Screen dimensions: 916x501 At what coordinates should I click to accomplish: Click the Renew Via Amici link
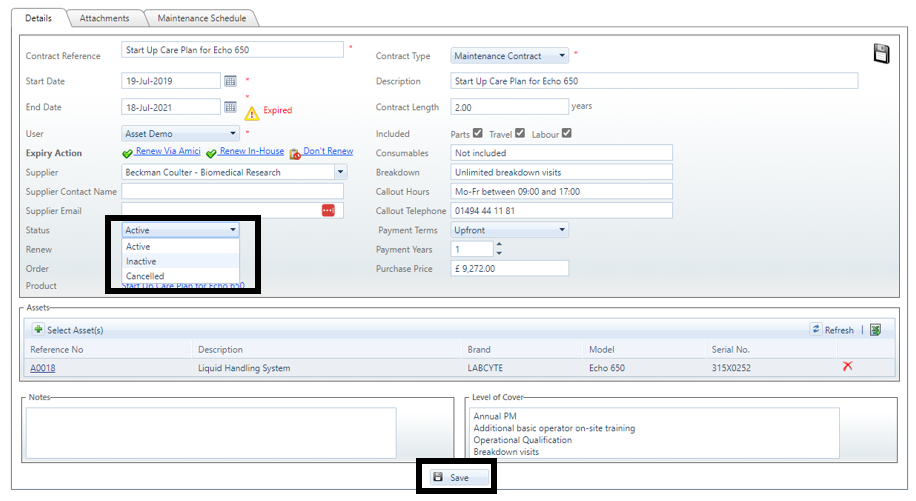[x=168, y=151]
